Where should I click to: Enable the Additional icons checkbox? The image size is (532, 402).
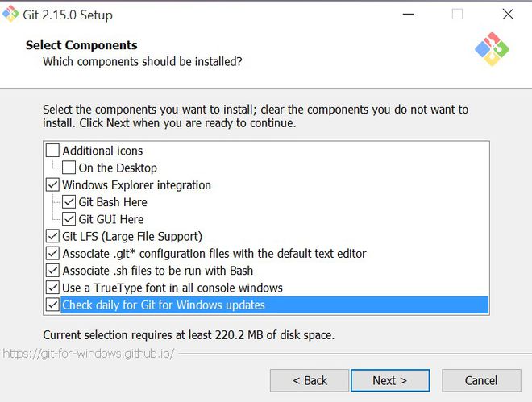click(53, 151)
